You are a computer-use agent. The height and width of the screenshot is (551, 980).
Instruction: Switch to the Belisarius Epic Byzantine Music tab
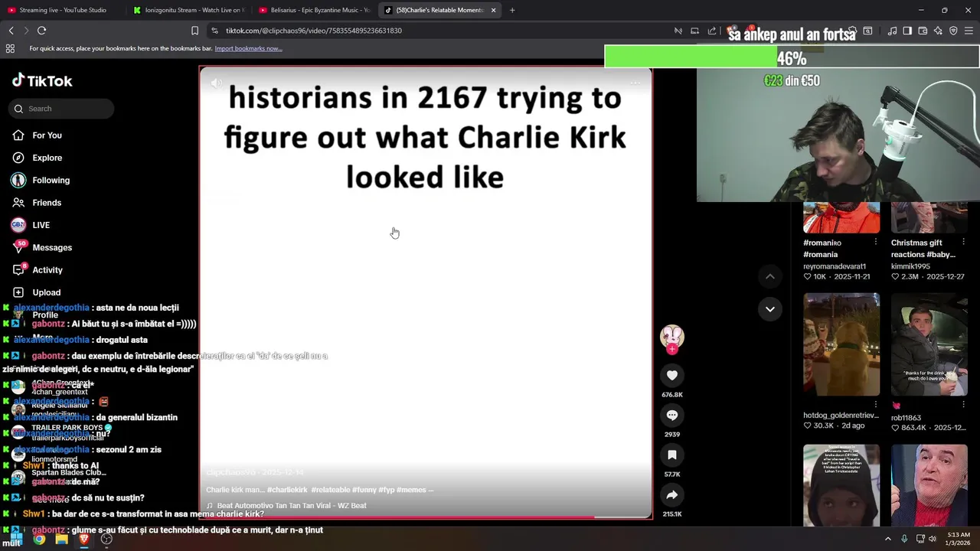point(314,10)
